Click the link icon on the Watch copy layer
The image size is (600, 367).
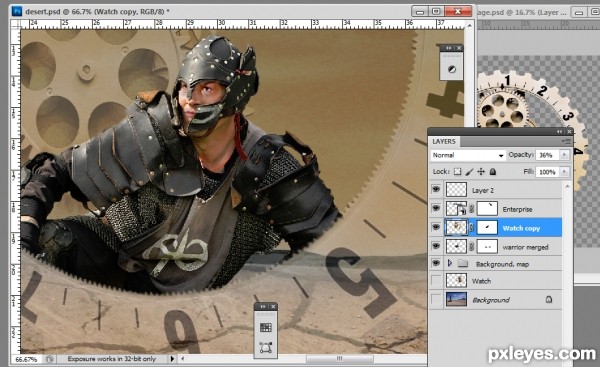tap(471, 228)
